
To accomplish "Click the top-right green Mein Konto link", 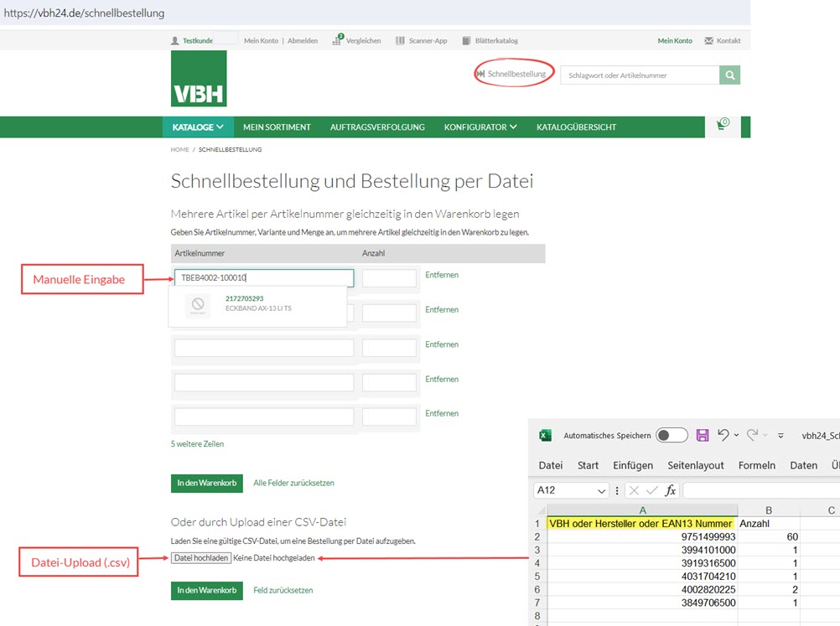I will coord(675,41).
